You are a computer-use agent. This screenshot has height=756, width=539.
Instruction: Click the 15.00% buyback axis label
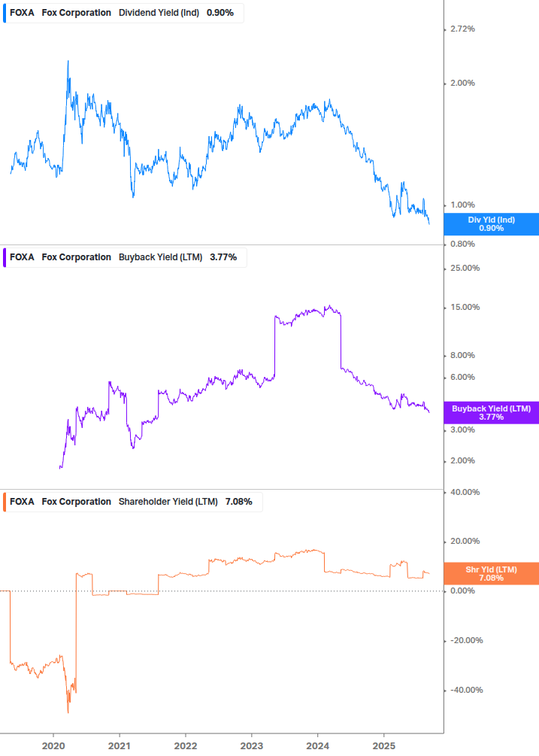[465, 307]
